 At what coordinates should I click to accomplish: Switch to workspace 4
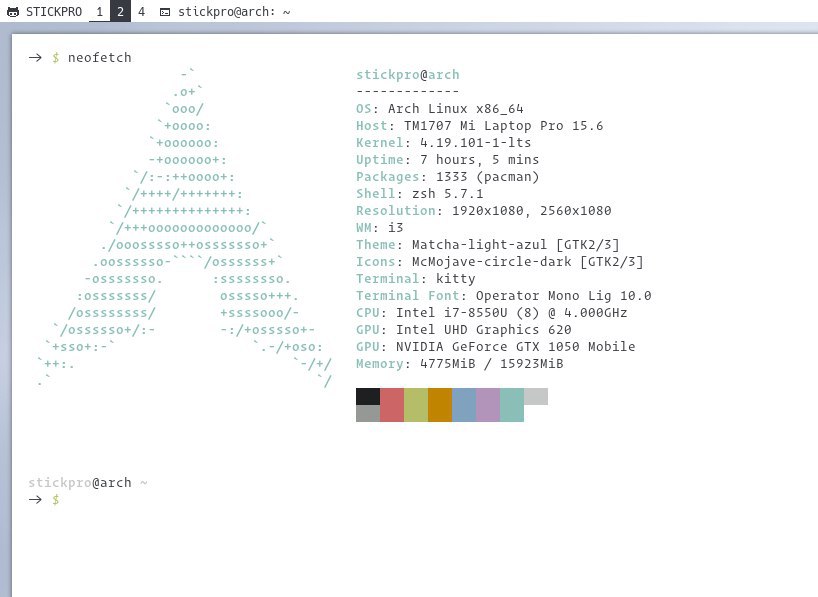141,11
